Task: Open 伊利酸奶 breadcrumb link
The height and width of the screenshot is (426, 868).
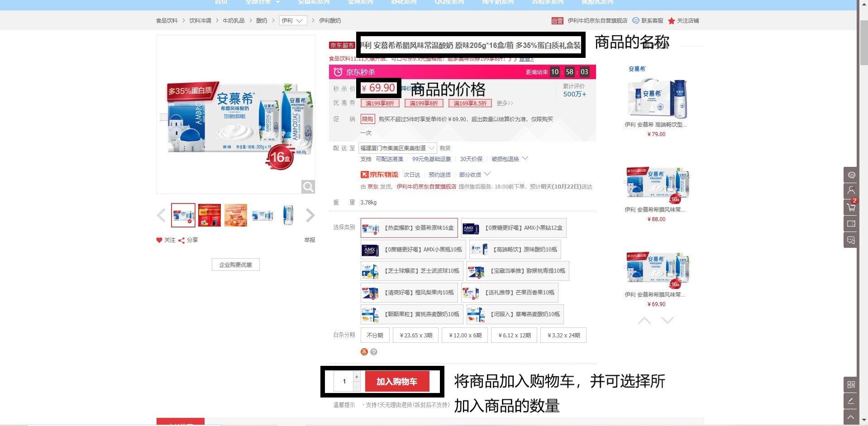Action: pos(330,21)
